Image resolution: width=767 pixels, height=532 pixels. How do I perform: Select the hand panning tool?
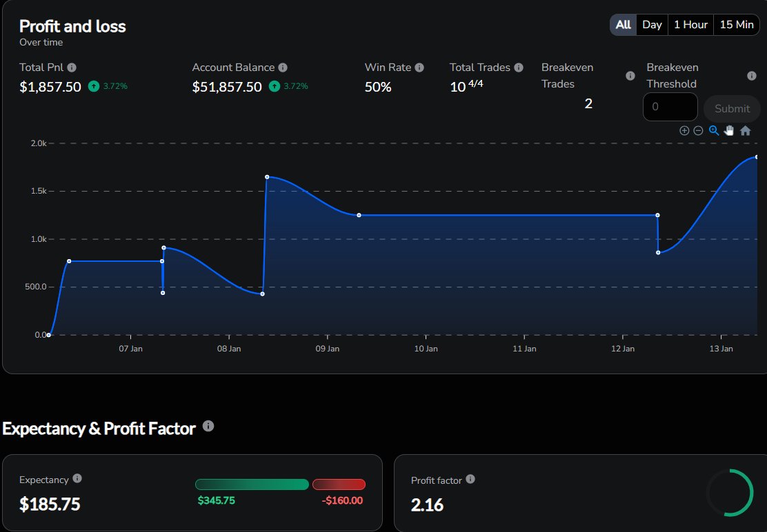[x=729, y=130]
